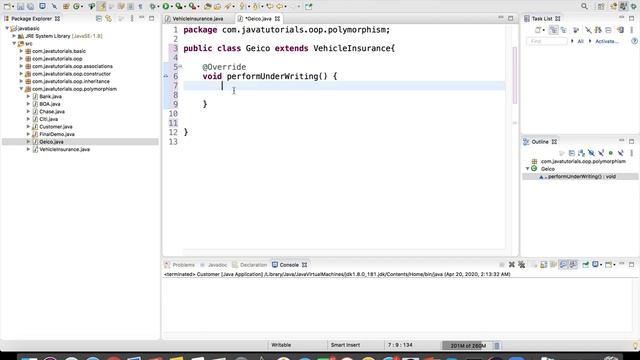
Task: Toggle Hide Local Types in Outline
Action: (x=620, y=153)
